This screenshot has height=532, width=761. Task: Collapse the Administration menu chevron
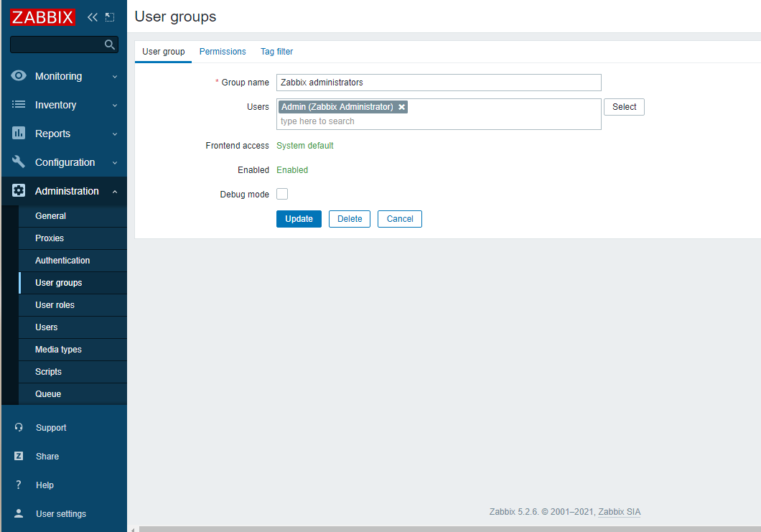115,192
